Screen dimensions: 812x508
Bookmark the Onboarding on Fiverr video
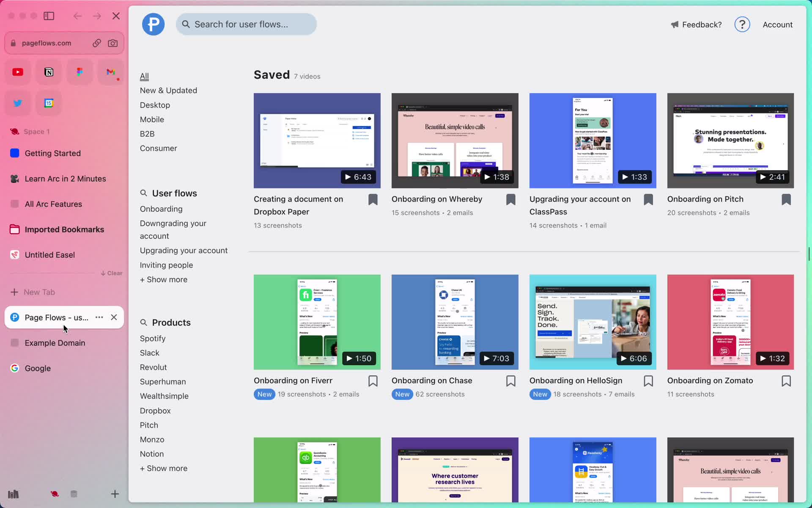point(373,381)
